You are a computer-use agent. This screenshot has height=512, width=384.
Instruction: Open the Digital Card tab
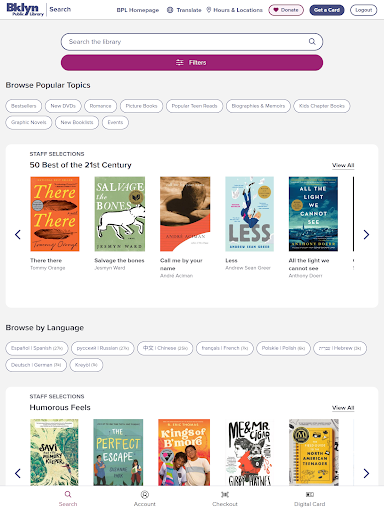309,499
